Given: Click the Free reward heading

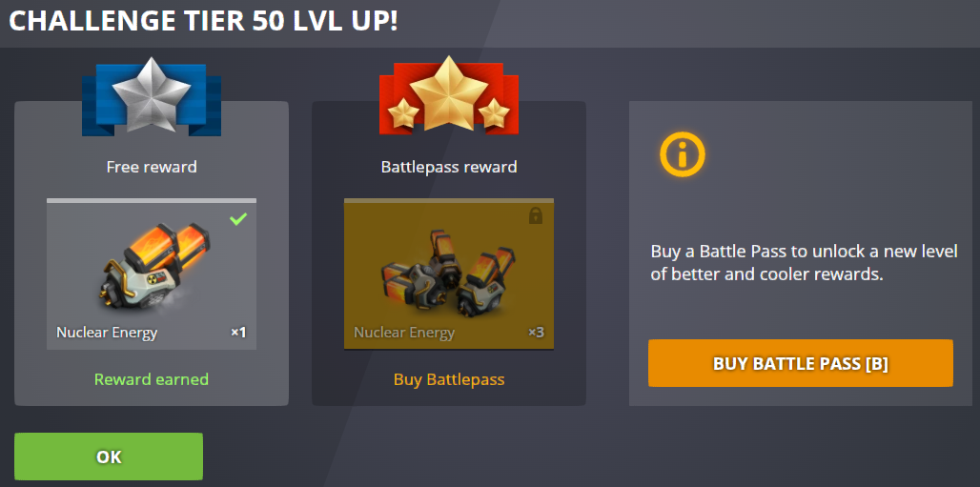Looking at the screenshot, I should [x=152, y=167].
